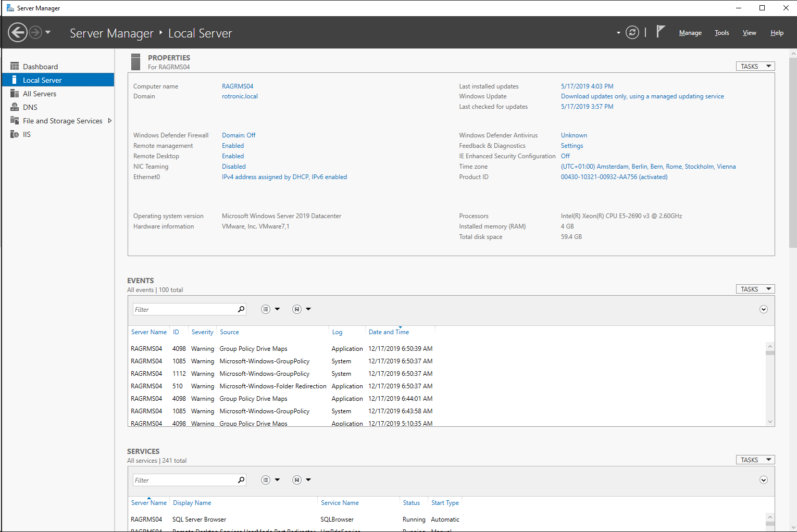Image resolution: width=797 pixels, height=532 pixels.
Task: Sort events by Date and Time column
Action: (x=389, y=332)
